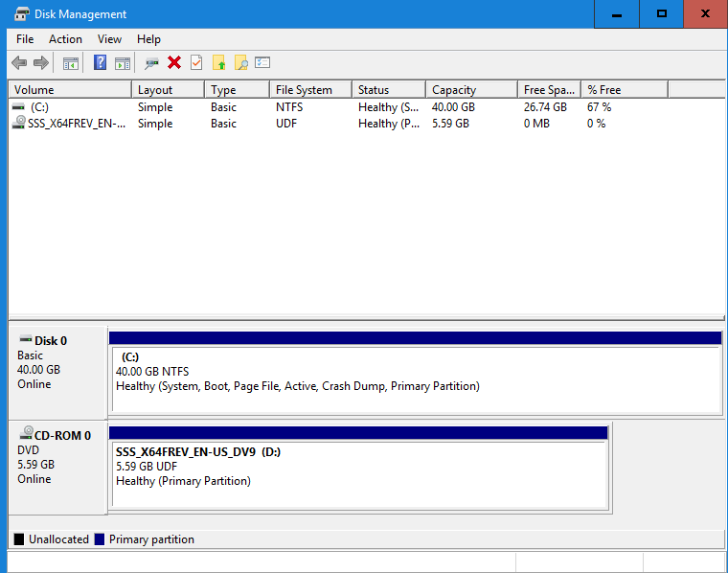Sort by the Volume column header
The image size is (728, 573).
(70, 90)
